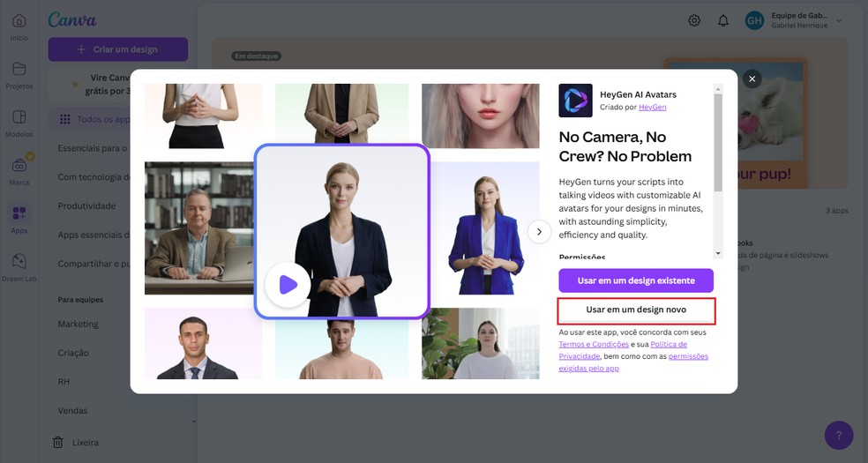Click the HeyGen app logo icon
The height and width of the screenshot is (463, 868).
point(575,101)
